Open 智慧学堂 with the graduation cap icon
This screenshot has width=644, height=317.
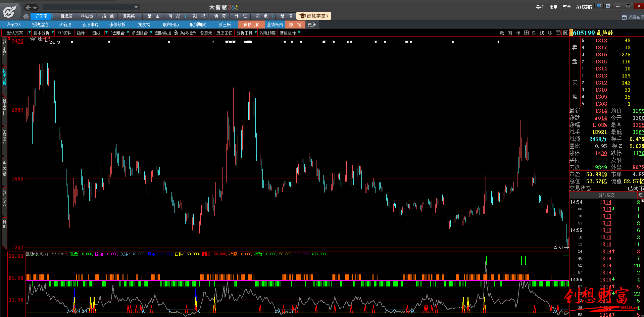point(313,16)
